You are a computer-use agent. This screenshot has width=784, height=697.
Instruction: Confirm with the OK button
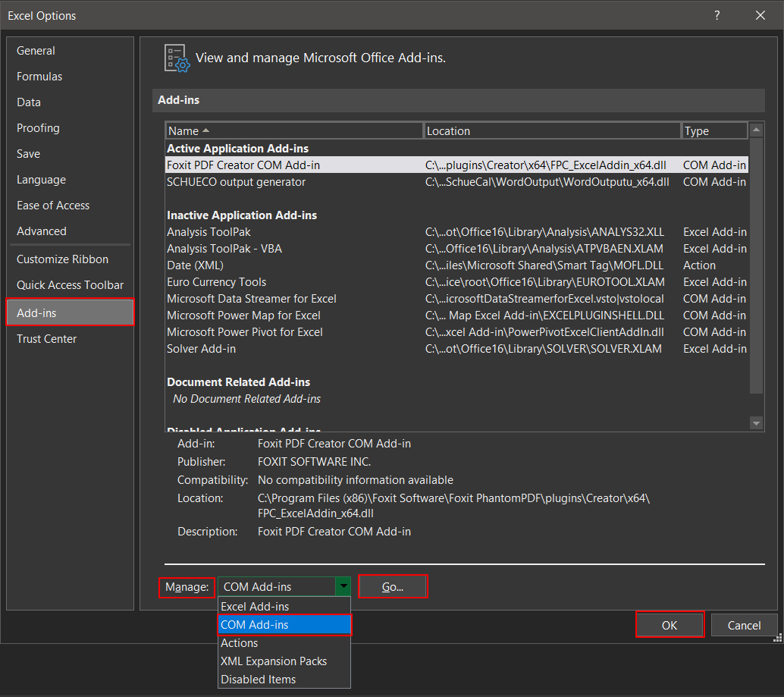[670, 625]
